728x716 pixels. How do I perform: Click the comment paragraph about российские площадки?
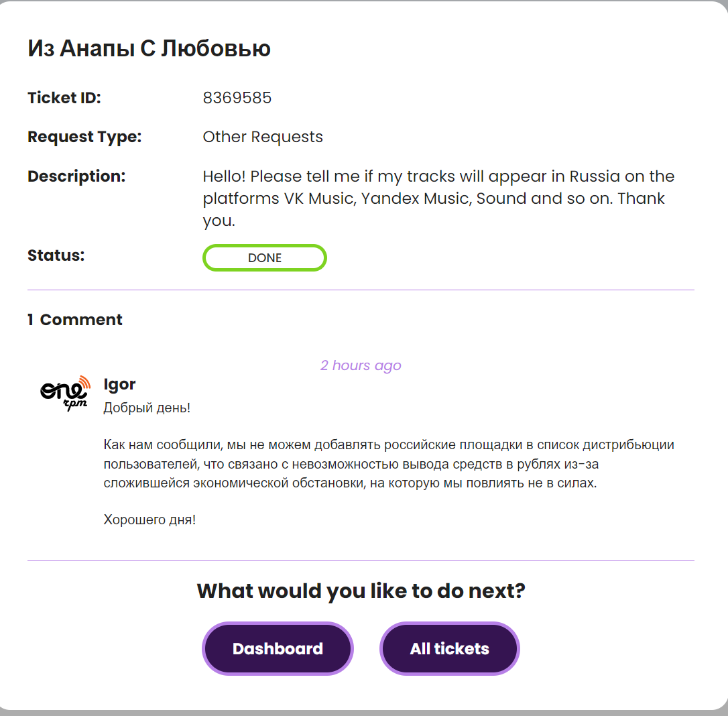[389, 464]
